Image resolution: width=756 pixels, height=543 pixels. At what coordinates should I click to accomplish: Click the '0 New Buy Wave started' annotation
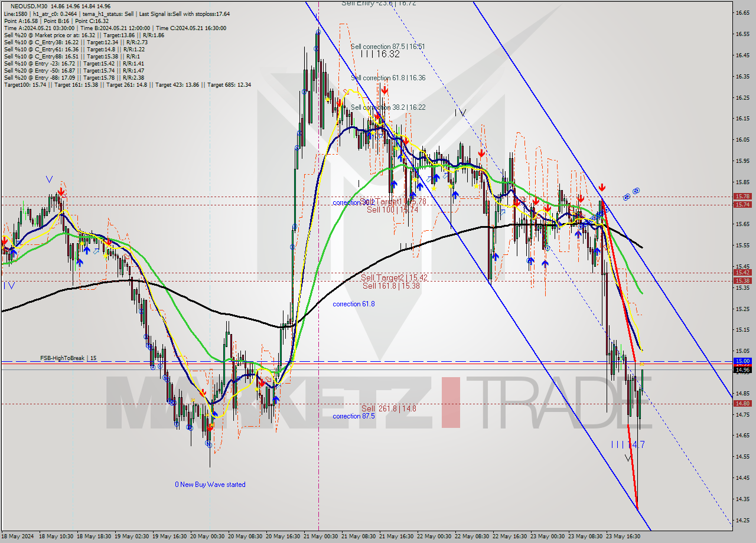click(210, 485)
